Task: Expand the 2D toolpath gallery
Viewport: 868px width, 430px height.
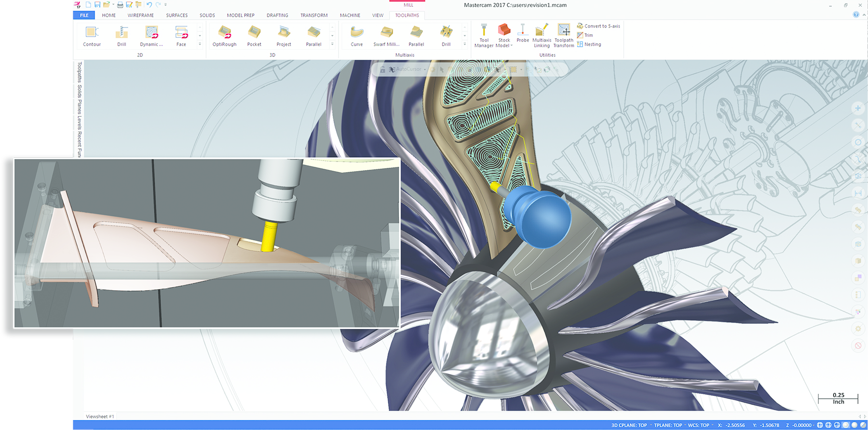Action: [x=200, y=44]
